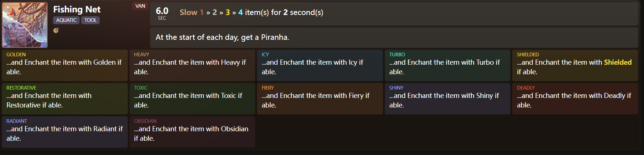Screen dimensions: 644x155
Task: Select the AQUATIC tag badge
Action: [x=66, y=20]
